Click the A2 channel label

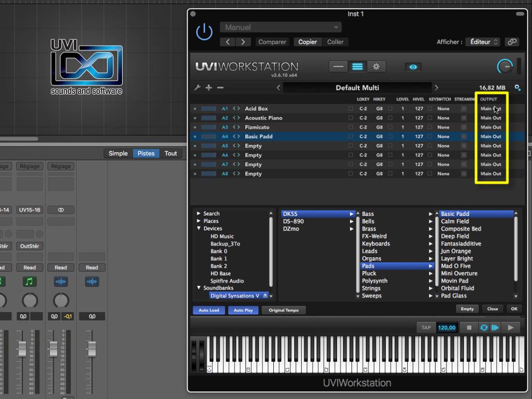[x=225, y=118]
